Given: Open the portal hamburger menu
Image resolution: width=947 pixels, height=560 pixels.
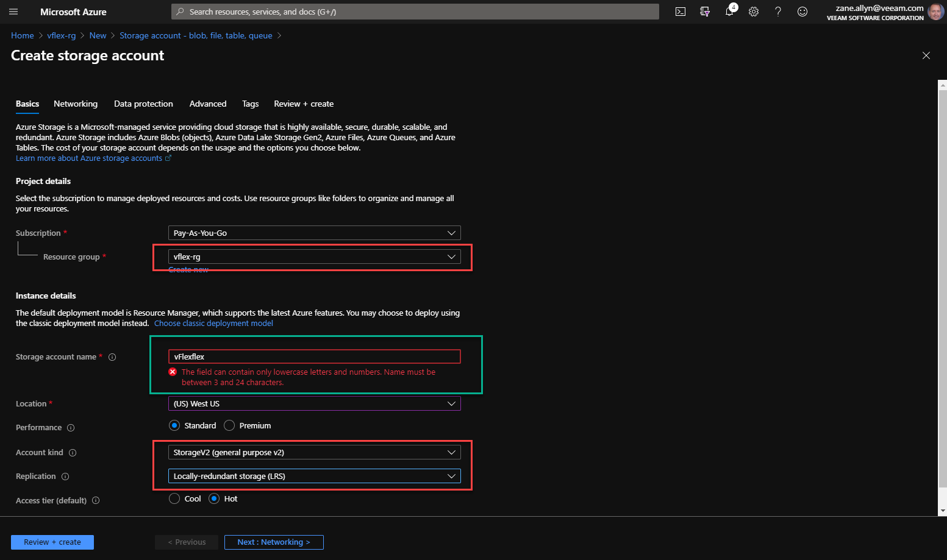Looking at the screenshot, I should (x=13, y=12).
